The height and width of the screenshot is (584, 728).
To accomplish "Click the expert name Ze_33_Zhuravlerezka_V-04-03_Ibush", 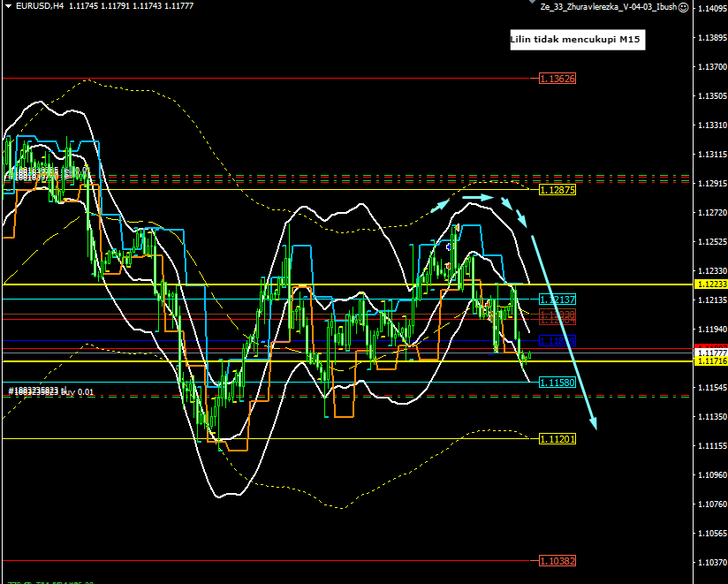I will click(x=609, y=7).
